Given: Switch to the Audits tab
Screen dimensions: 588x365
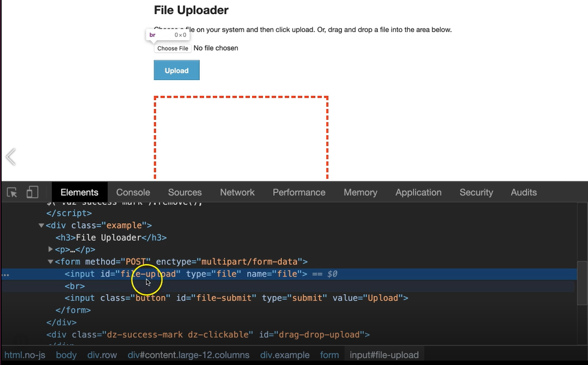Looking at the screenshot, I should (x=524, y=192).
